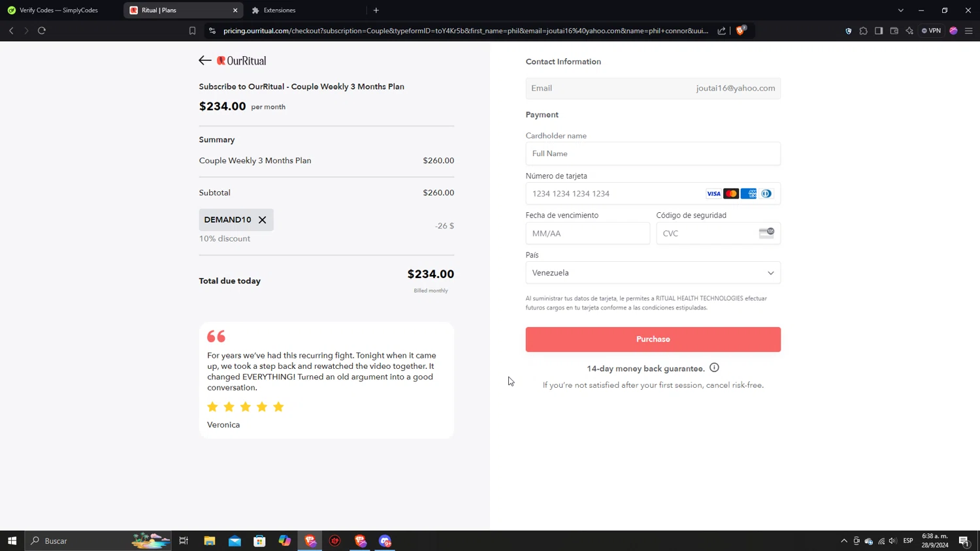Screen dimensions: 980x551
Task: Click the joutai16@yahoo.com email value
Action: 736,88
